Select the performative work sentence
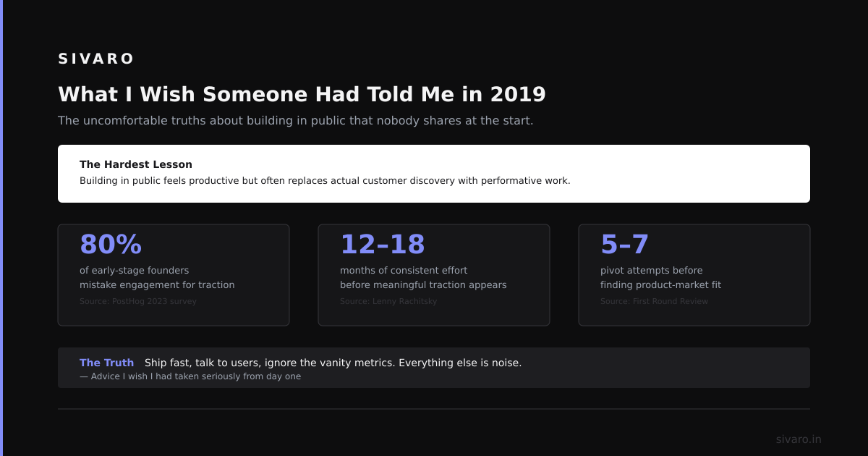Screen dimensions: 868x456 point(325,181)
